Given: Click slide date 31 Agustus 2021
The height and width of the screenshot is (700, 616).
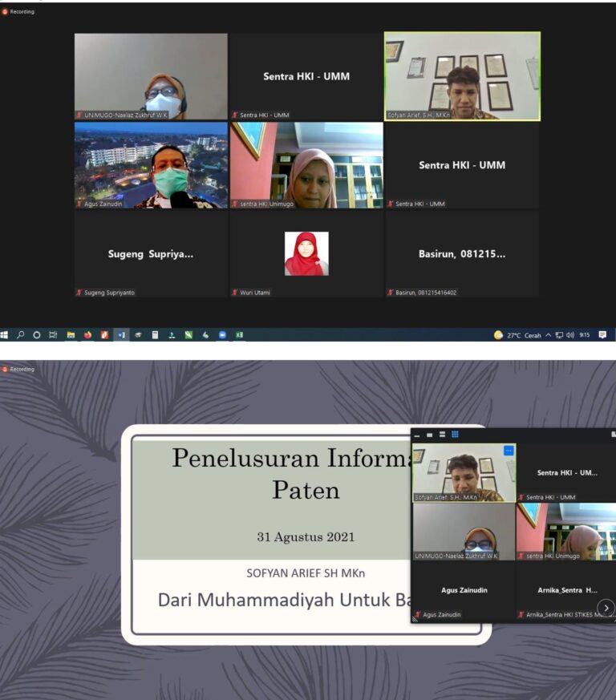Looking at the screenshot, I should (306, 537).
